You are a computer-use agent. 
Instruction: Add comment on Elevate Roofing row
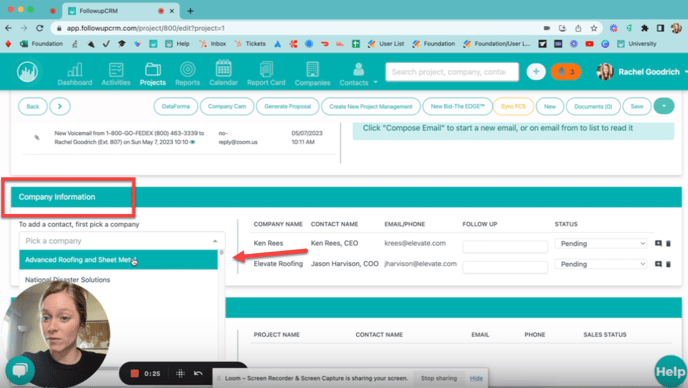click(x=658, y=264)
